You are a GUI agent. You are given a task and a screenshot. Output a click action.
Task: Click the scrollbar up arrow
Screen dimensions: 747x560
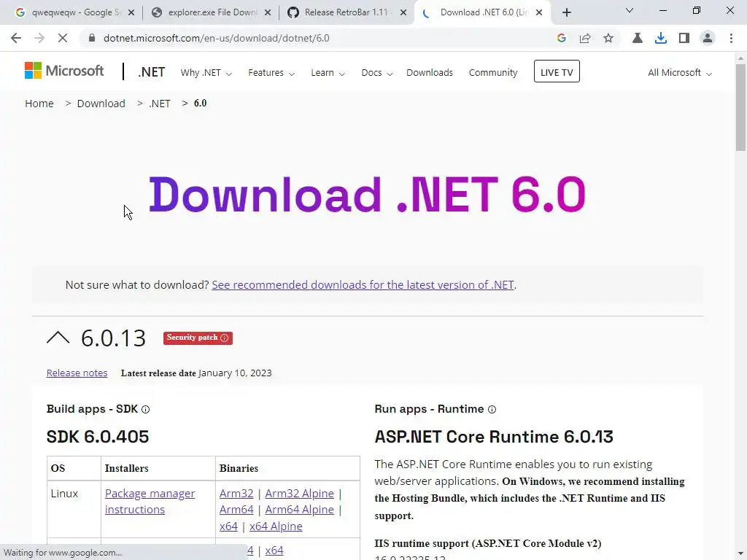coord(740,58)
